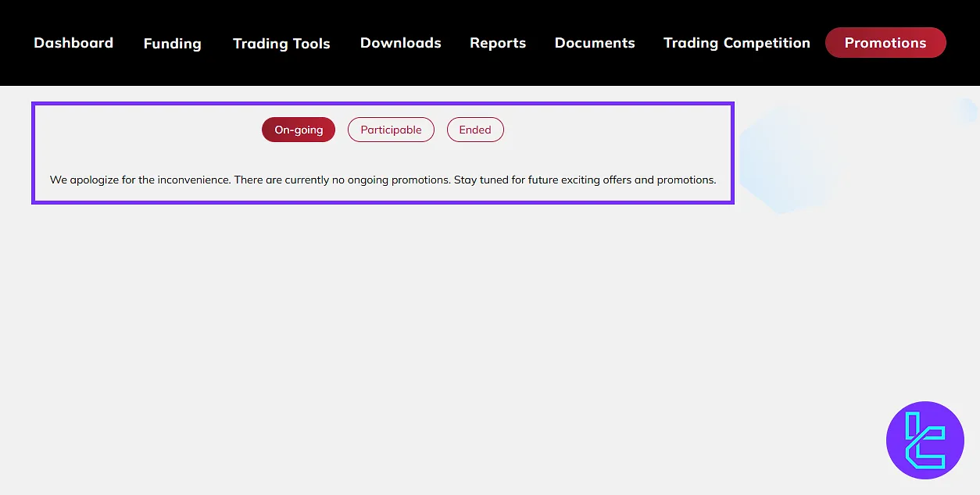Open the Trading Competition page
The width and height of the screenshot is (980, 495).
coord(736,43)
